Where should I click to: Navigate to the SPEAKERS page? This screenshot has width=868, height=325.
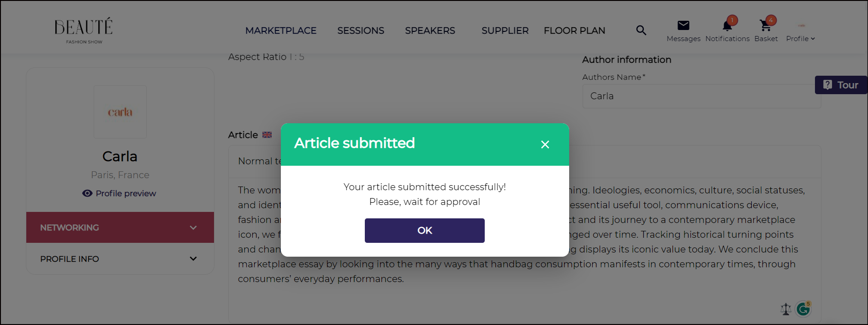click(x=430, y=30)
